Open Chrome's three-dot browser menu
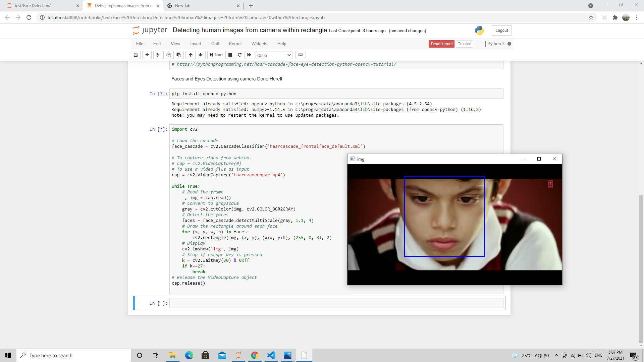Viewport: 644px width, 362px height. point(637,17)
